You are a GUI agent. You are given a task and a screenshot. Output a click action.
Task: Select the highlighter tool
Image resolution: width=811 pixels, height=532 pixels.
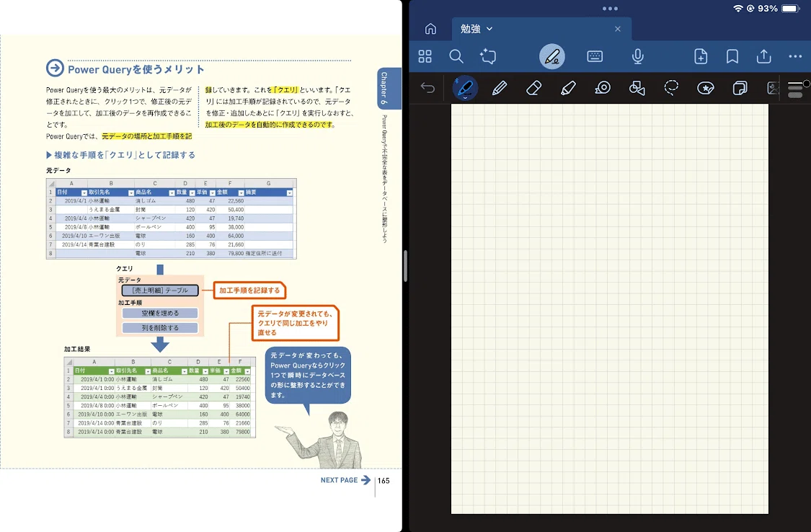click(x=568, y=88)
